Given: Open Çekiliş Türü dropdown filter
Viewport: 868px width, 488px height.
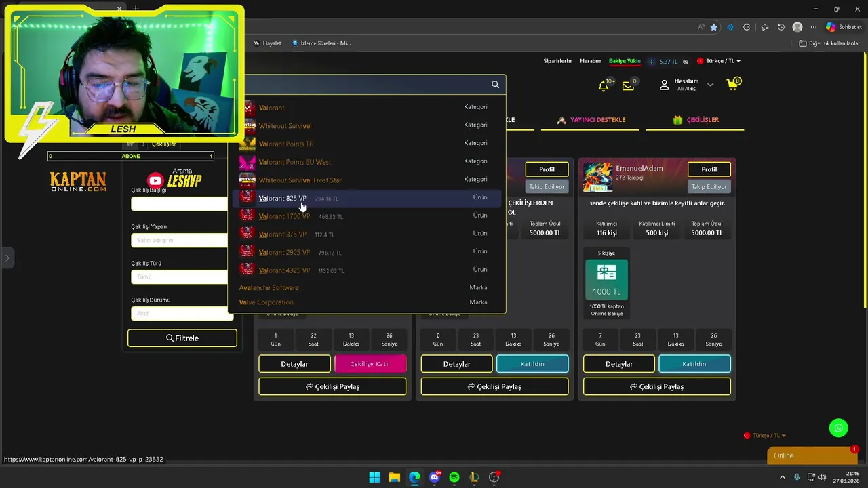Looking at the screenshot, I should coord(180,277).
